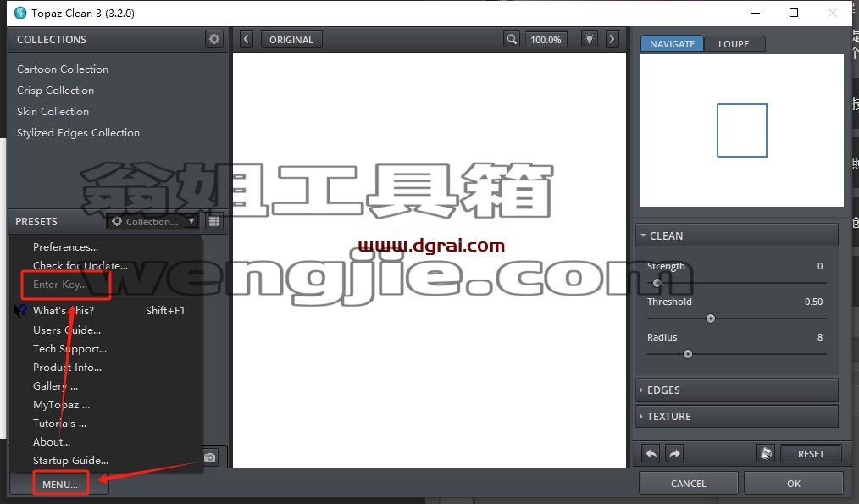The height and width of the screenshot is (504, 859).
Task: Open the Collections settings gear
Action: pos(214,39)
